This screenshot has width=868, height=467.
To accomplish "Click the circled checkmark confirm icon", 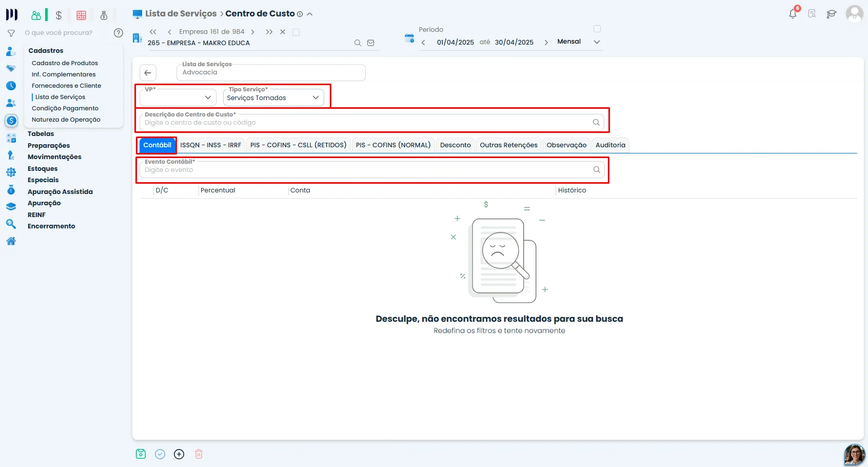I will [160, 454].
